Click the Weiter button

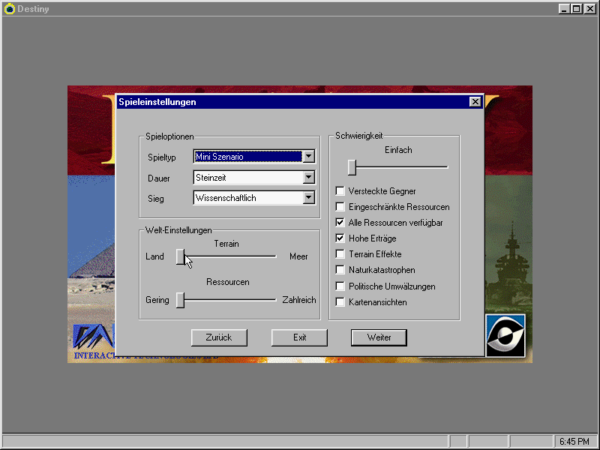[378, 337]
